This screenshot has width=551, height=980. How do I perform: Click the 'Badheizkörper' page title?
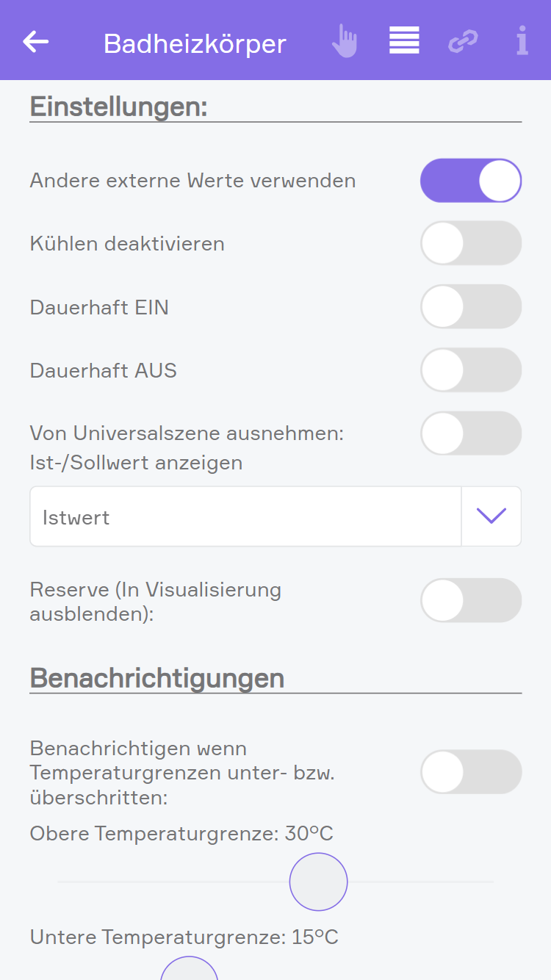coord(195,43)
